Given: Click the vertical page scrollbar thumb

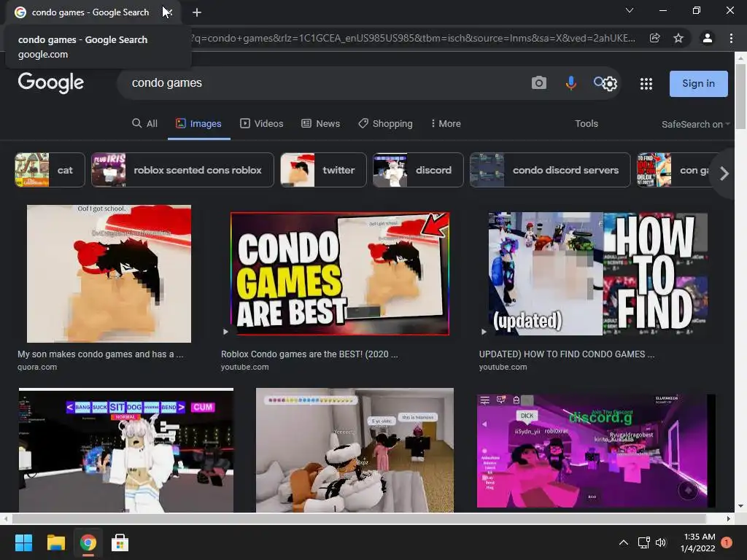Looking at the screenshot, I should (x=740, y=96).
